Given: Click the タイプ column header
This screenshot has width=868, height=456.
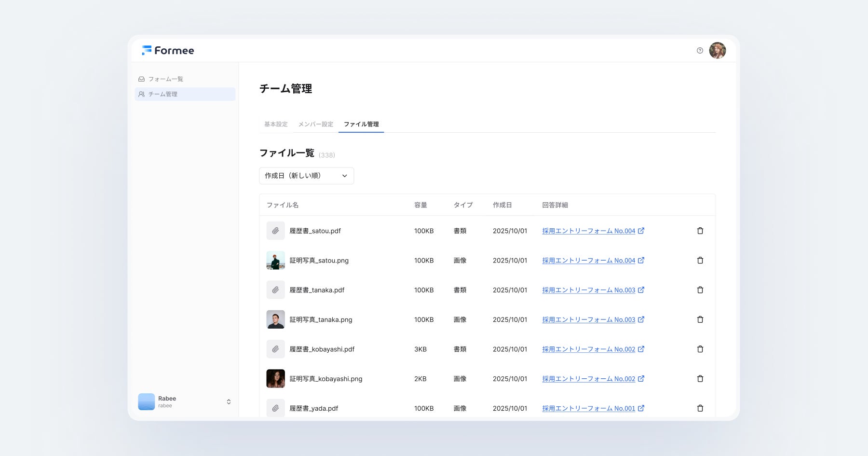Looking at the screenshot, I should [x=463, y=205].
